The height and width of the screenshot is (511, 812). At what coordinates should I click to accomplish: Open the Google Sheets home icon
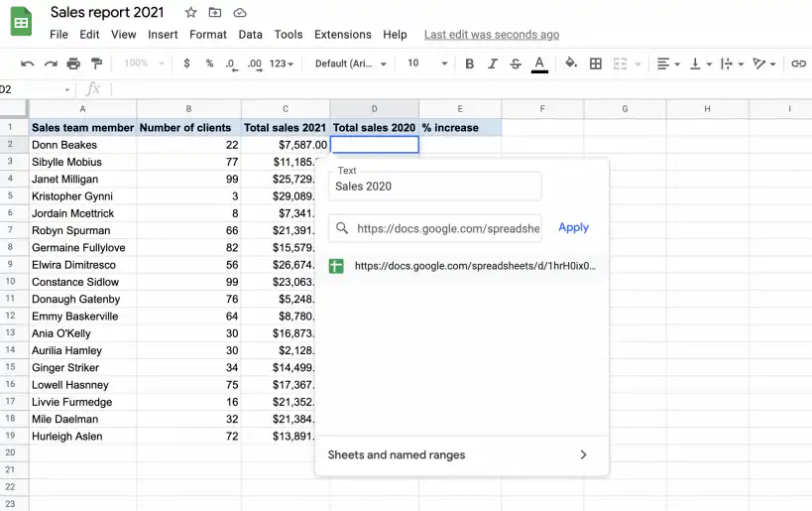point(21,22)
